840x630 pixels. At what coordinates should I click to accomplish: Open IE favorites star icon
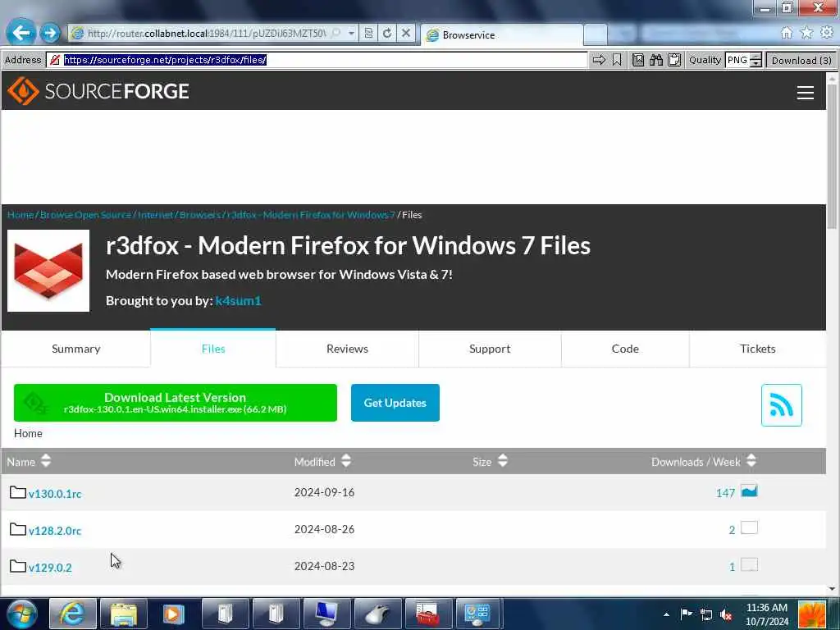coord(806,33)
